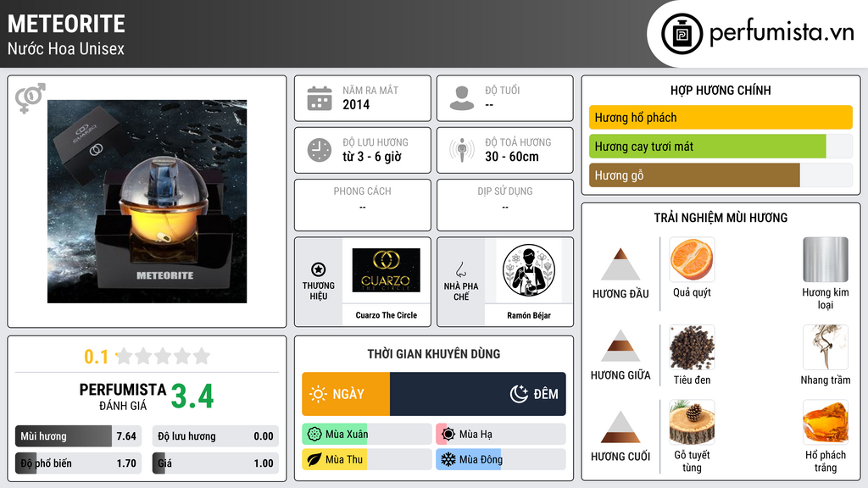Click the nose icon above Nhà pha chế
The height and width of the screenshot is (488, 868).
pyautogui.click(x=460, y=269)
